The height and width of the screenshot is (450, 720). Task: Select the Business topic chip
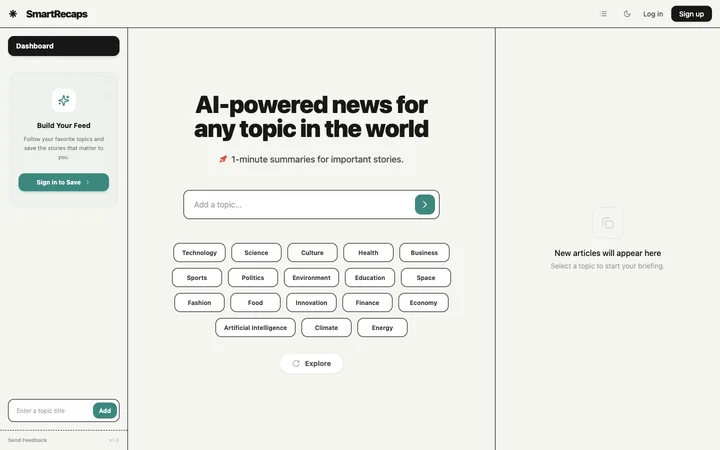click(424, 253)
